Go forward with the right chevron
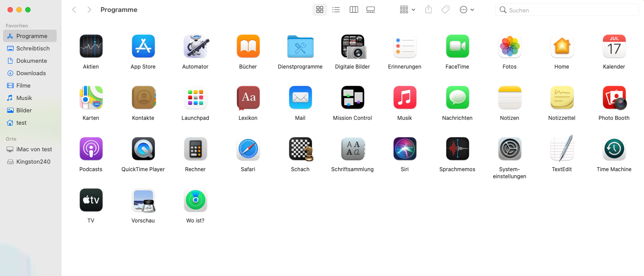The width and height of the screenshot is (644, 276). click(89, 10)
